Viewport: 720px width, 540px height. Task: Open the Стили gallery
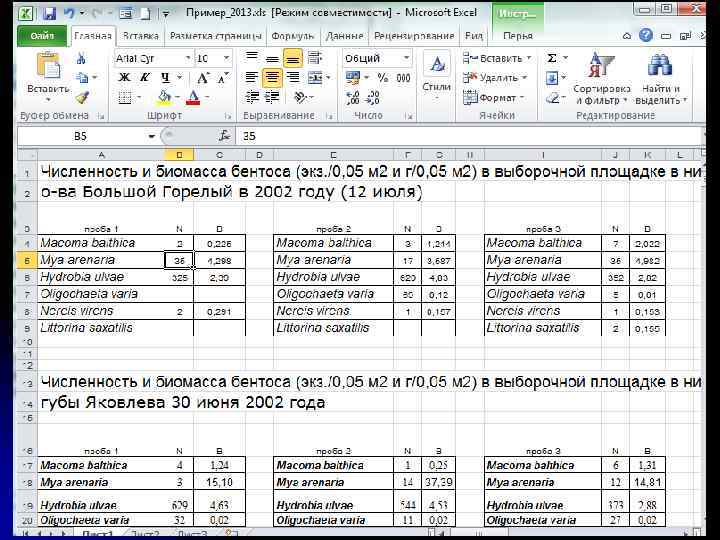[x=436, y=77]
